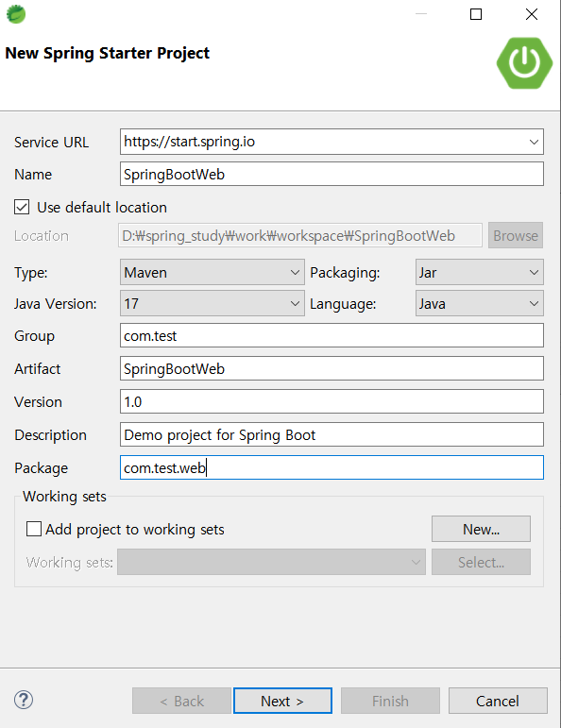Open the Packaging dropdown showing Jar
561x728 pixels.
(x=479, y=272)
